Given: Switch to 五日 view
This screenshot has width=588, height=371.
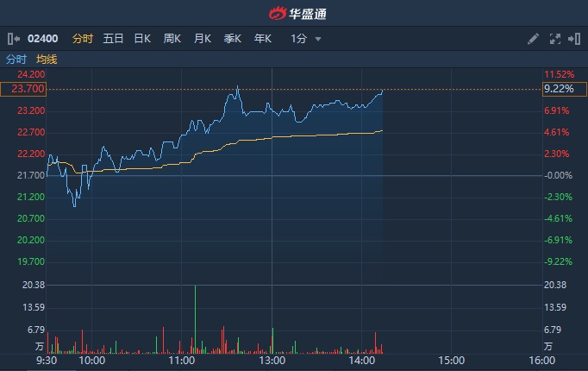Looking at the screenshot, I should click(x=113, y=39).
